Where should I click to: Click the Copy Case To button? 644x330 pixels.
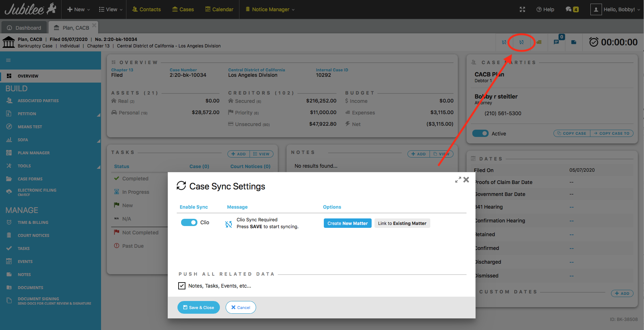coord(612,133)
